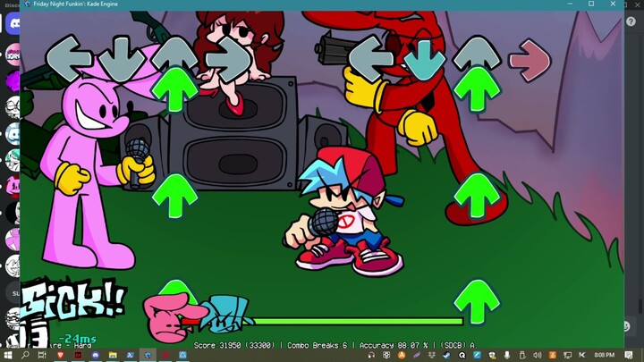The height and width of the screenshot is (362, 644).
Task: Click the Boyfriend health bar icon
Action: (226, 314)
